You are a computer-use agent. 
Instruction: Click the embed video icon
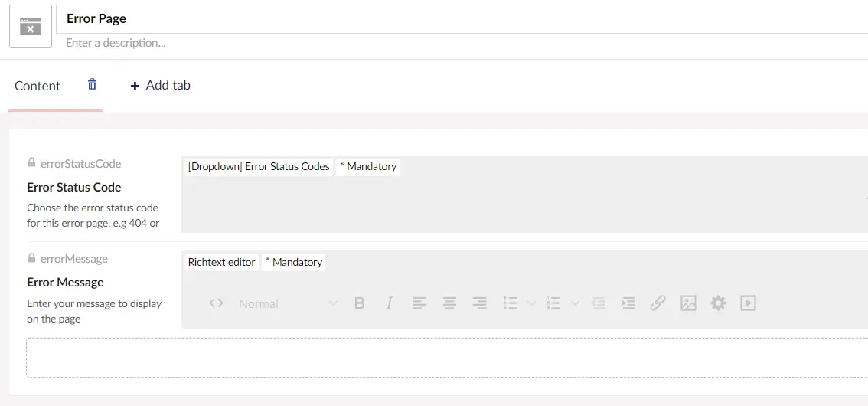[748, 303]
